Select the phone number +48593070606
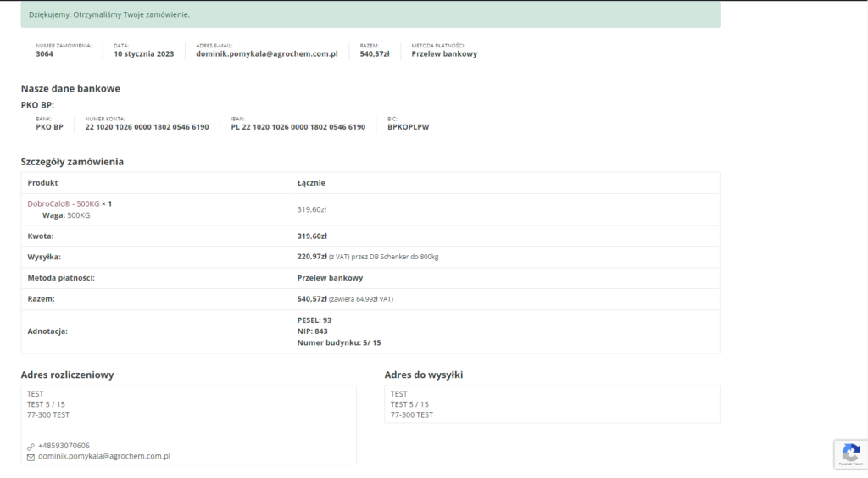Viewport: 868px width, 478px height. 64,445
